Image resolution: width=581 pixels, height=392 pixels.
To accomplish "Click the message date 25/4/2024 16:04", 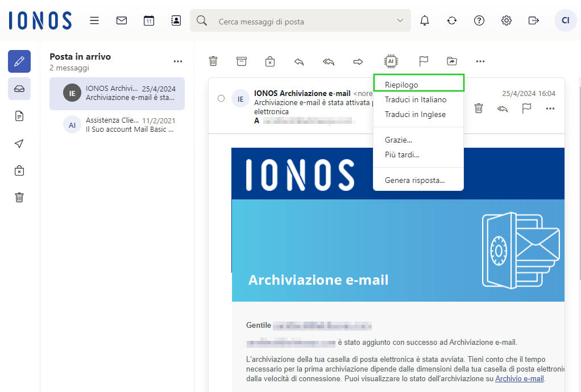I will tap(529, 94).
